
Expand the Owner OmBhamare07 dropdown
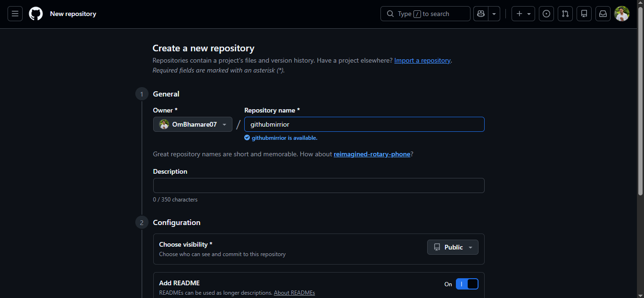(193, 124)
